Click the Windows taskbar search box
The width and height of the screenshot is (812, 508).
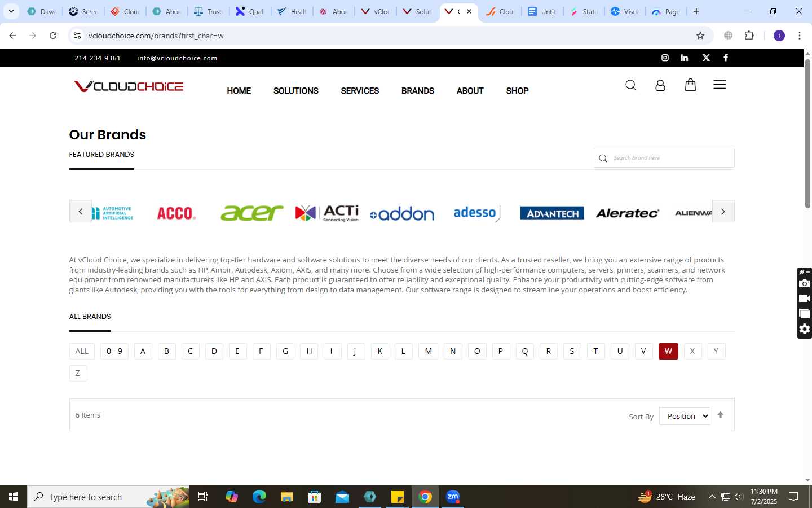(x=108, y=497)
